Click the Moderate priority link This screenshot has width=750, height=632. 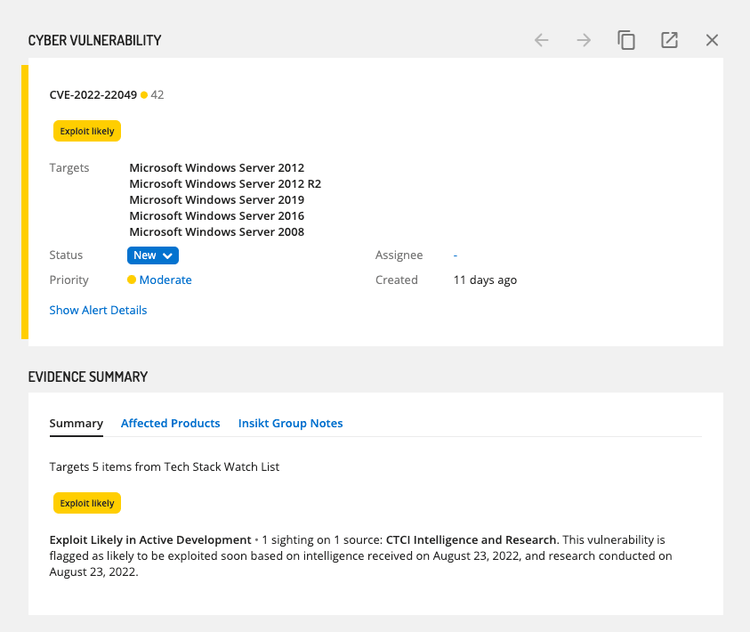165,280
